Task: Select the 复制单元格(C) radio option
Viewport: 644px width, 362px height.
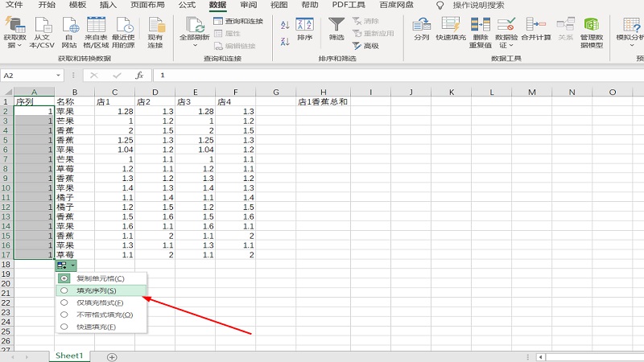Action: (x=64, y=278)
